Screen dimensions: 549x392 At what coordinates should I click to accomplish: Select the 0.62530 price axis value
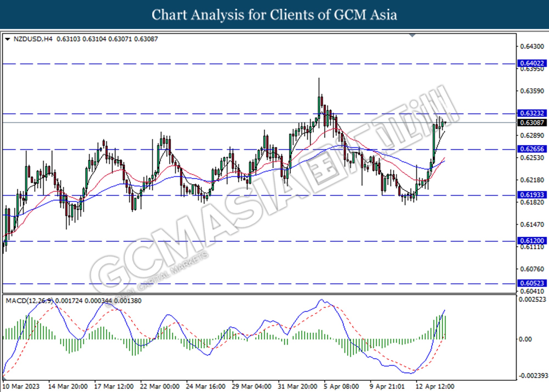tap(532, 158)
